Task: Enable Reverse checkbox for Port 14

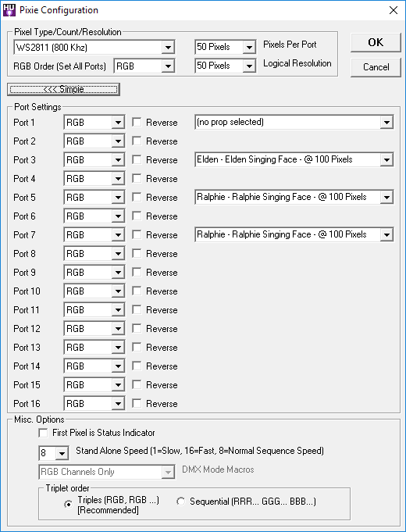Action: click(x=137, y=366)
